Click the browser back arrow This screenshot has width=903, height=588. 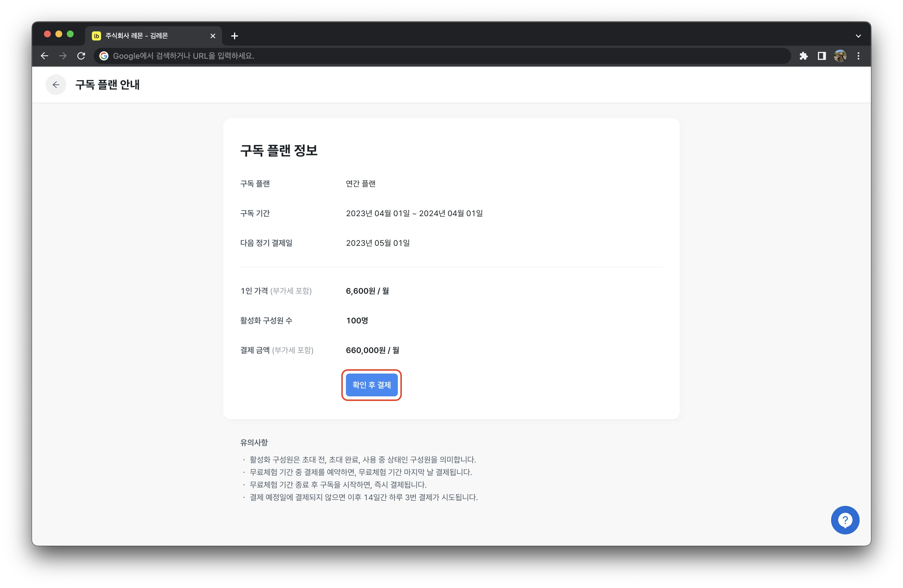coord(45,56)
